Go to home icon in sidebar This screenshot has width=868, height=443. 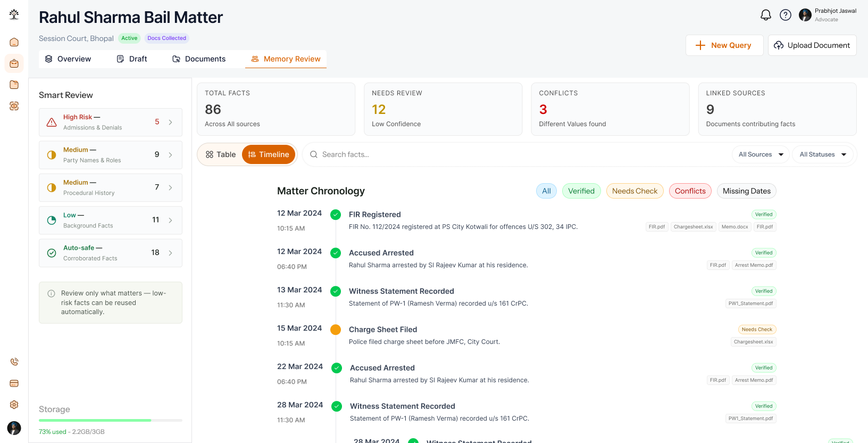[14, 42]
